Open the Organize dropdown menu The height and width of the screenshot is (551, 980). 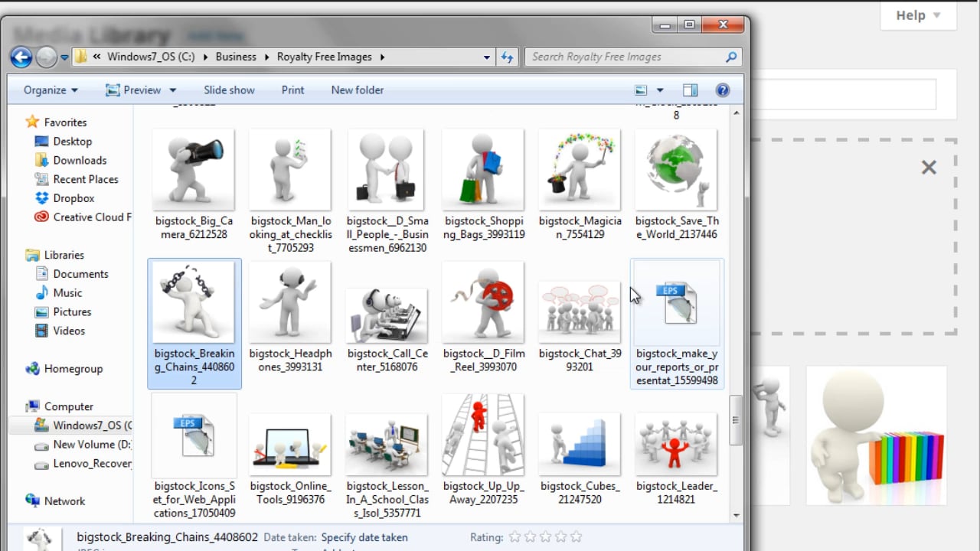49,90
